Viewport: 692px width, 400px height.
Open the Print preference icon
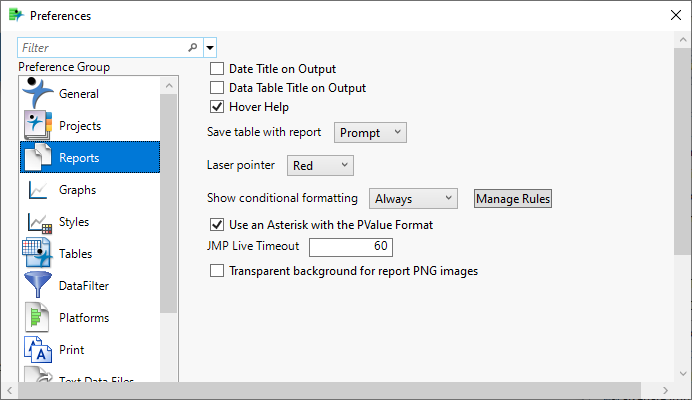click(37, 350)
